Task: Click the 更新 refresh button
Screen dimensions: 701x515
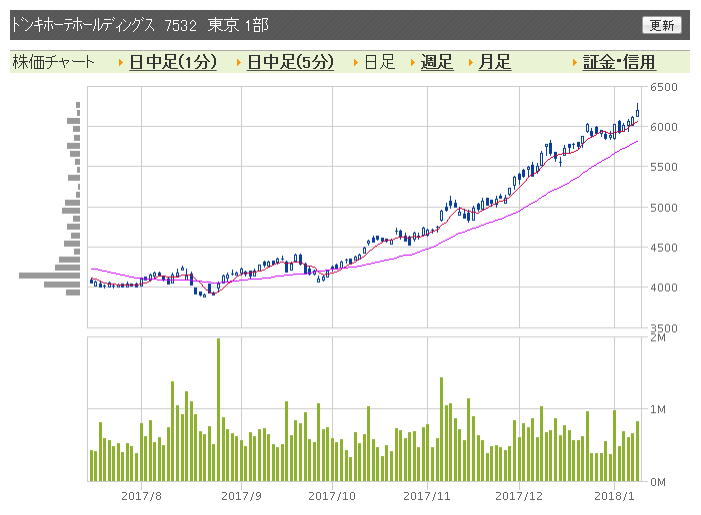Action: tap(662, 25)
